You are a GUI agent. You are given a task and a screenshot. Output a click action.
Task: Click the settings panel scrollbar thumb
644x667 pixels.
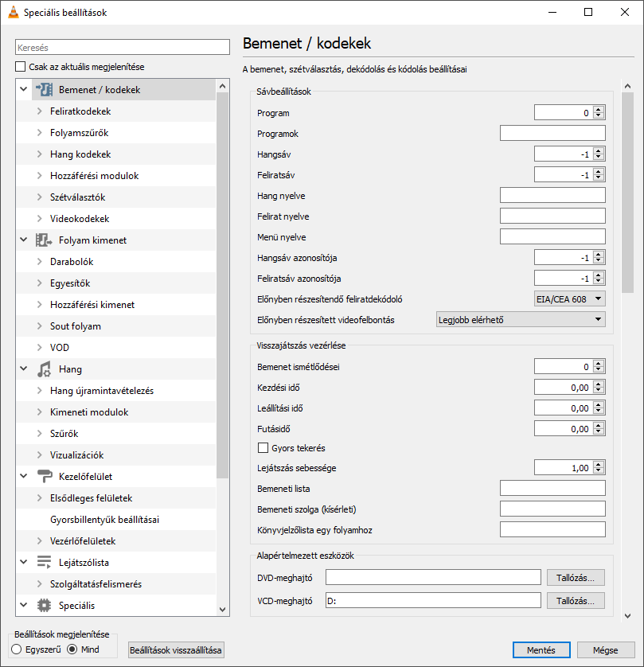click(627, 193)
